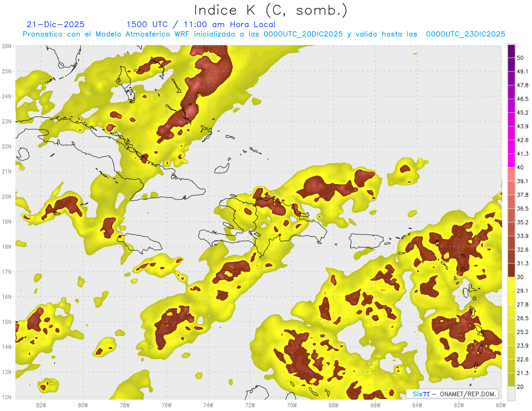Click the grey swatch below the 20 label
The height and width of the screenshot is (411, 532).
(x=511, y=393)
